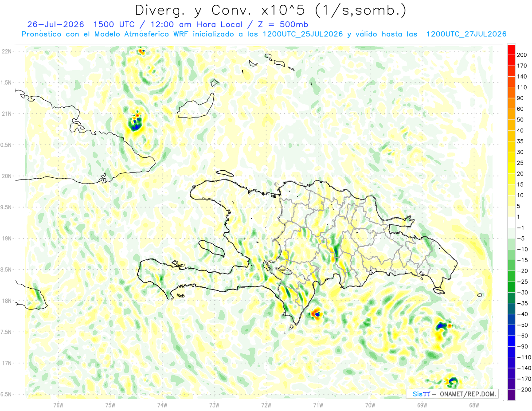Viewport: 532px width, 411px height.
Task: Click the 74W longitude label
Action: coord(162,404)
